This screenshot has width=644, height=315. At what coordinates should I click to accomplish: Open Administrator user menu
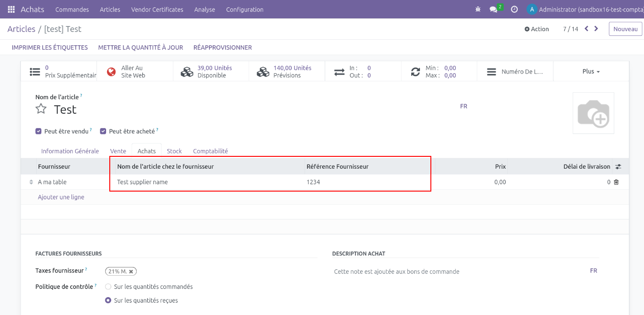click(585, 9)
